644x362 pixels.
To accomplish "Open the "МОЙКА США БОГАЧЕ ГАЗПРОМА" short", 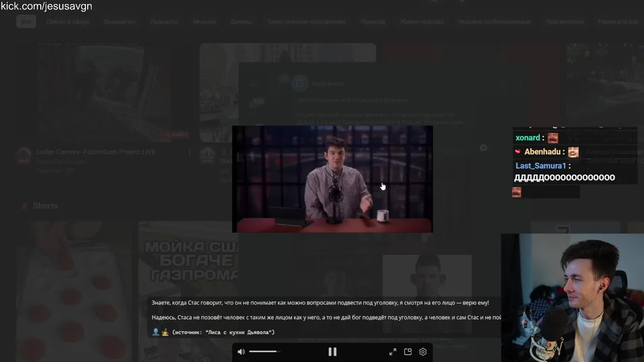I will pyautogui.click(x=189, y=292).
